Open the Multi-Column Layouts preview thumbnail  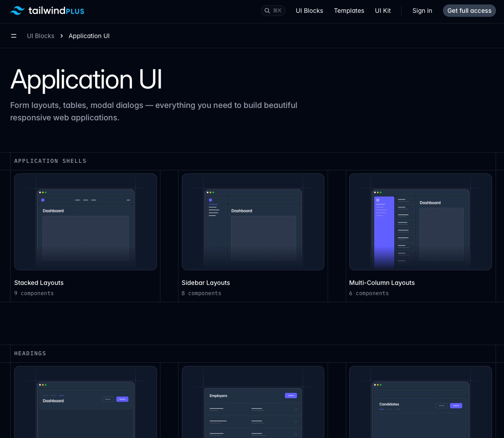click(420, 222)
